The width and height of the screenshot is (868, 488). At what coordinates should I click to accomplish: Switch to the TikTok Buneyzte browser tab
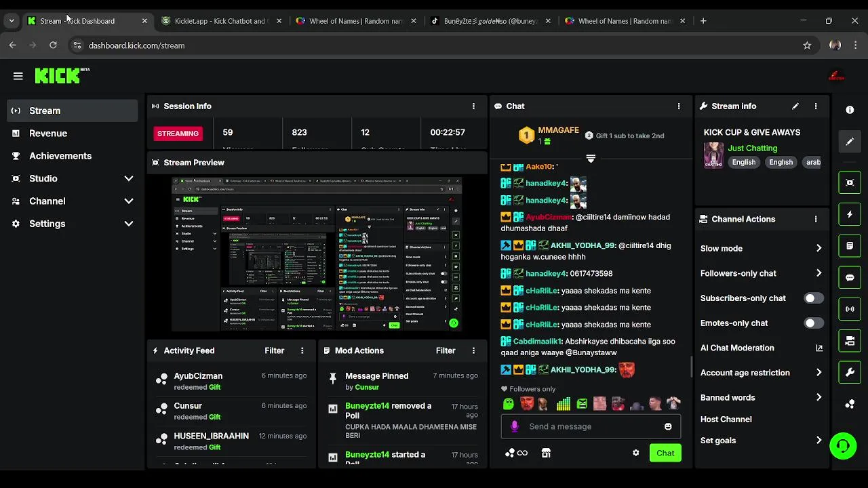492,21
